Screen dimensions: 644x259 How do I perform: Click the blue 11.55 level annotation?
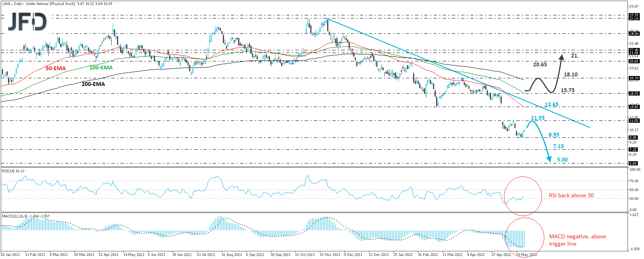click(x=538, y=118)
